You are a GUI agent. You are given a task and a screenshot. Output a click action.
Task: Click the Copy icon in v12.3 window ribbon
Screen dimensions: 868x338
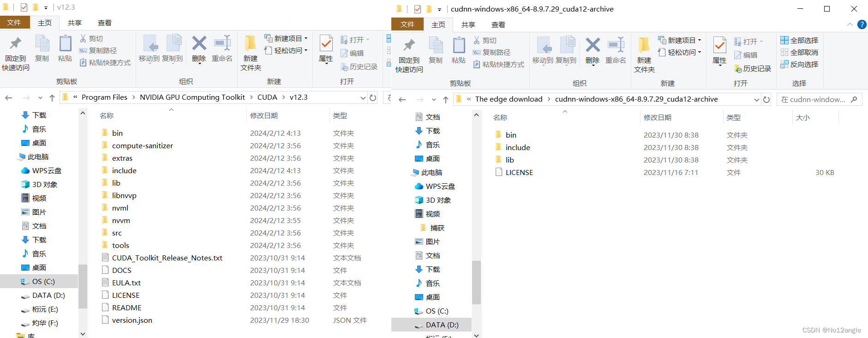pyautogui.click(x=42, y=44)
